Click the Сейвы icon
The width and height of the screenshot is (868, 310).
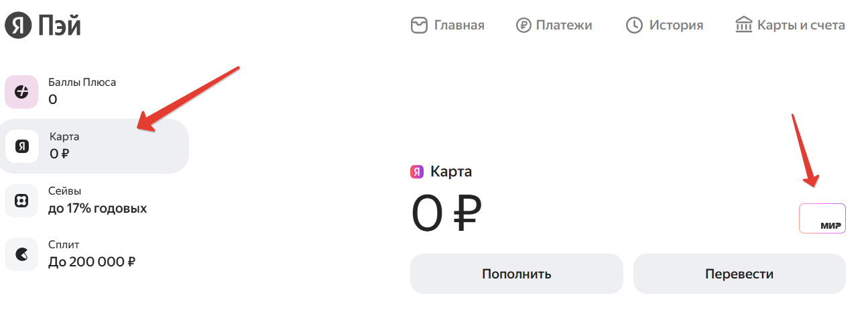click(x=21, y=201)
